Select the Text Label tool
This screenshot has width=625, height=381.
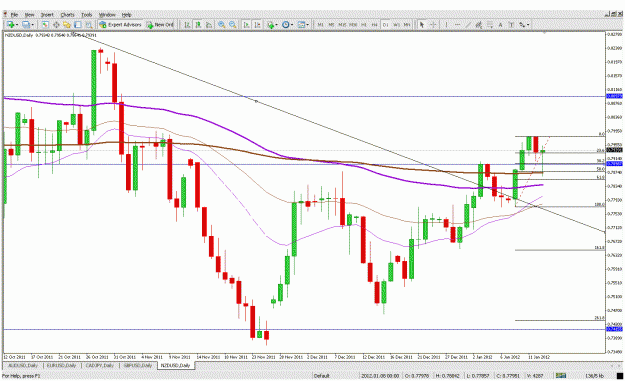coord(511,25)
